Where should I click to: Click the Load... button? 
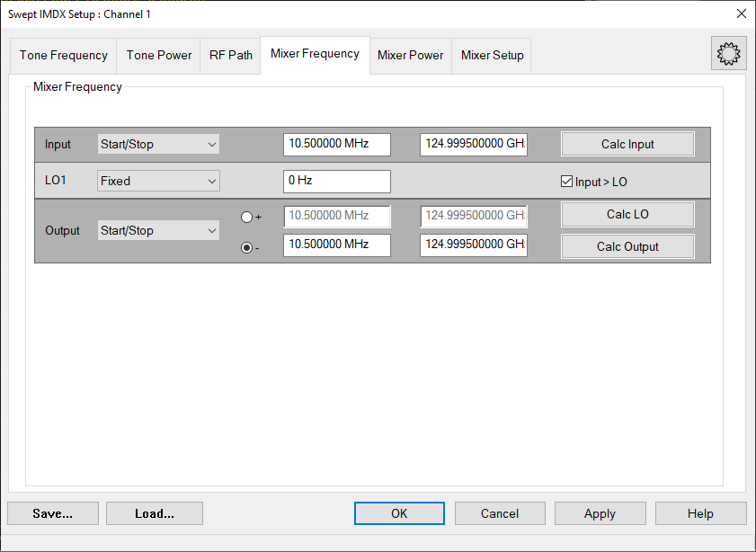tap(154, 513)
